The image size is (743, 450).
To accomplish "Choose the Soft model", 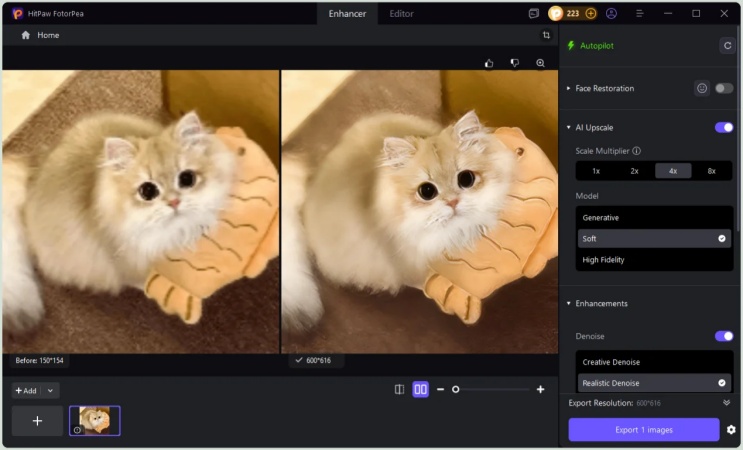I will (654, 238).
